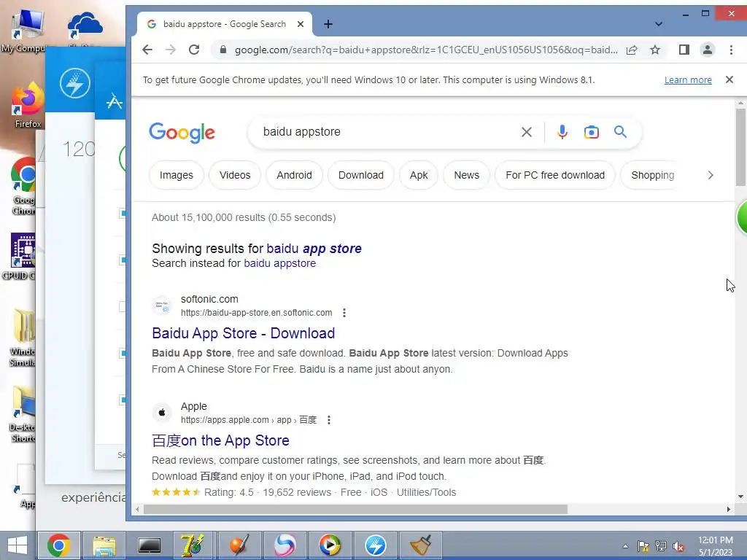The height and width of the screenshot is (560, 747).
Task: Expand the tab search chevron
Action: click(659, 24)
